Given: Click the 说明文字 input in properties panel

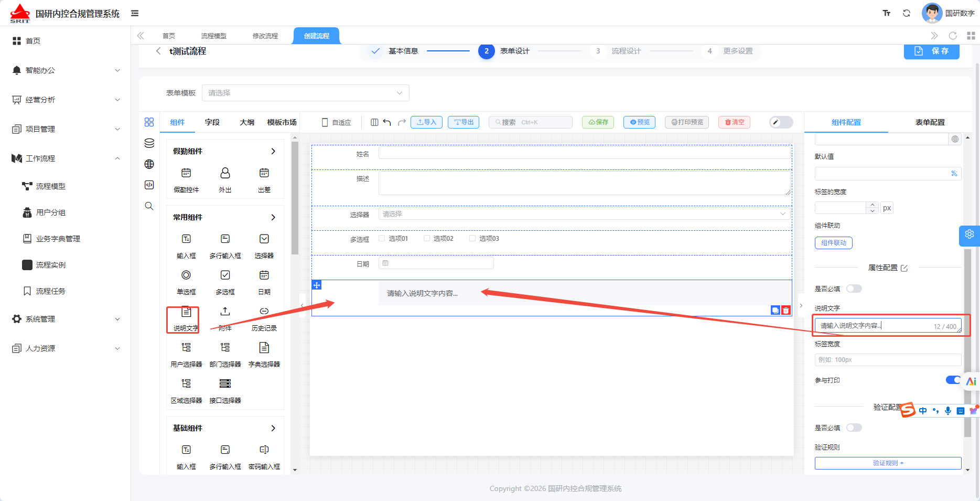Looking at the screenshot, I should [x=888, y=326].
